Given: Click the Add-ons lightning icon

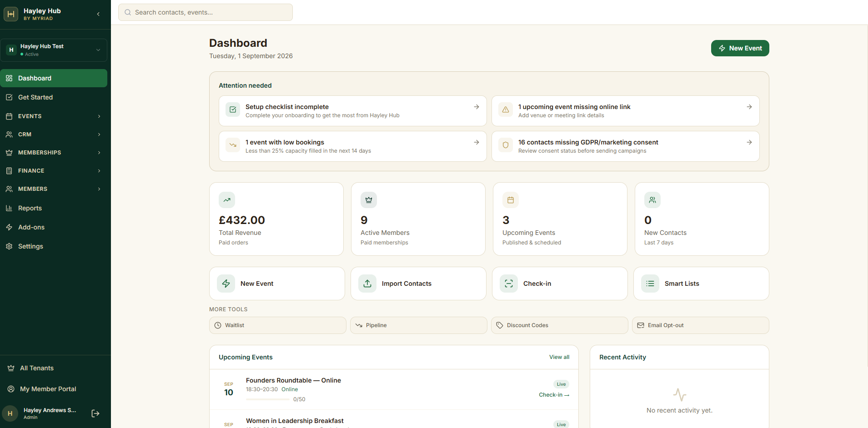Looking at the screenshot, I should pyautogui.click(x=9, y=227).
